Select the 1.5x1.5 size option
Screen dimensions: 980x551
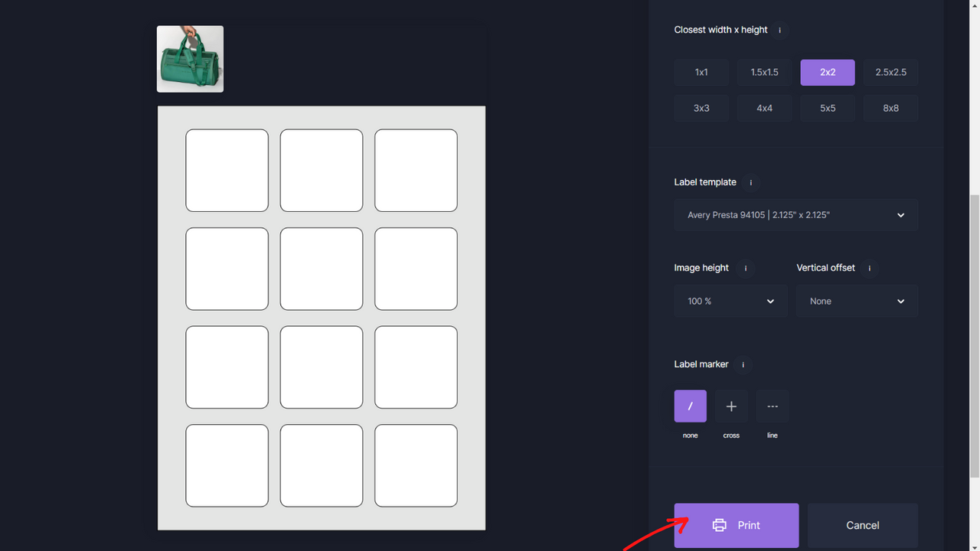(764, 72)
